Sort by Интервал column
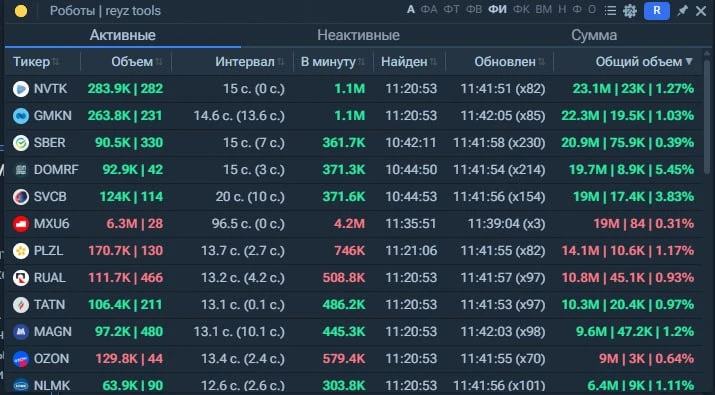 [249, 62]
